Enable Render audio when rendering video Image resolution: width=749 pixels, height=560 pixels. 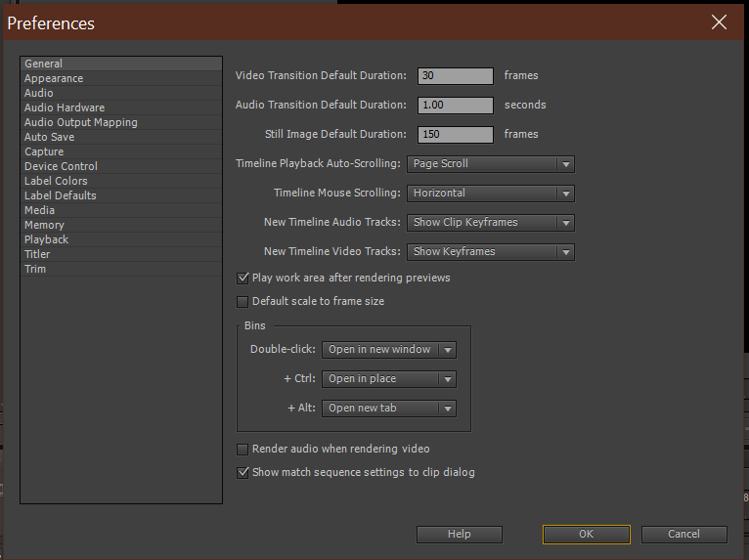pos(242,450)
